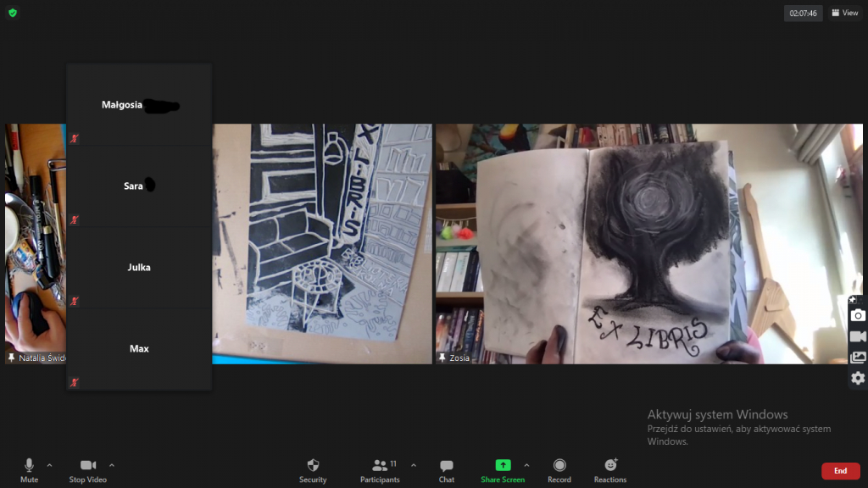This screenshot has height=488, width=868.
Task: Open the View layout menu
Action: pyautogui.click(x=844, y=13)
